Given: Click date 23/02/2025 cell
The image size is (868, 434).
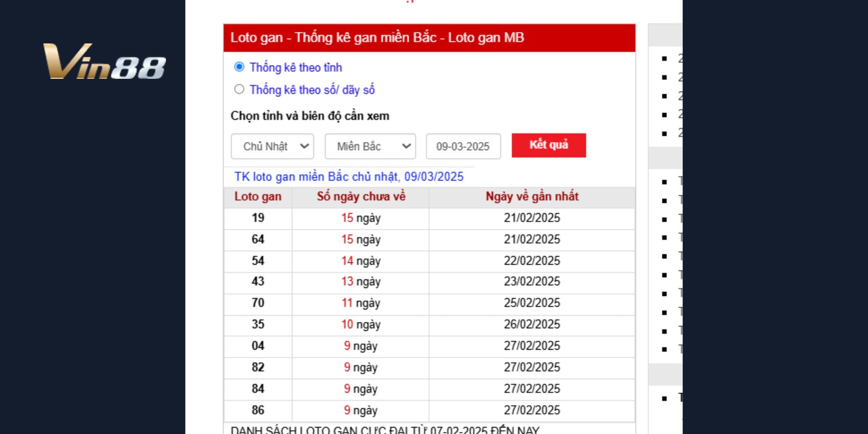Looking at the screenshot, I should point(532,281).
